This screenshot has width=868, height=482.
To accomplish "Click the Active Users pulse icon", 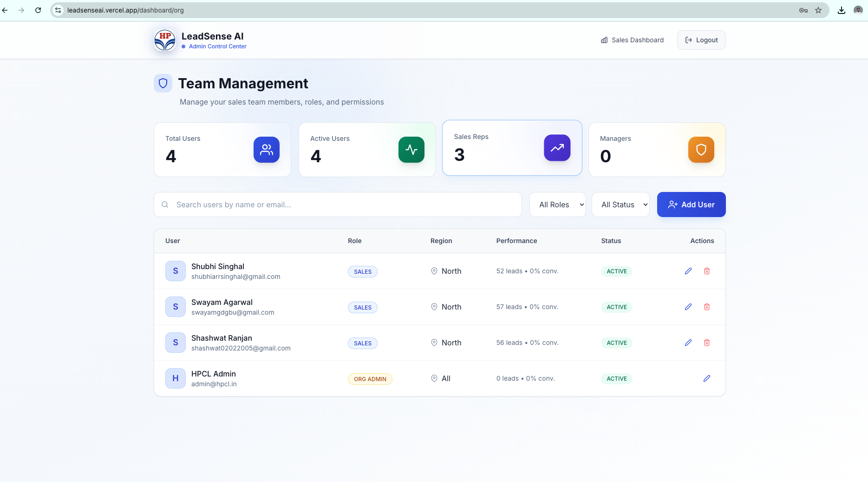I will (411, 150).
